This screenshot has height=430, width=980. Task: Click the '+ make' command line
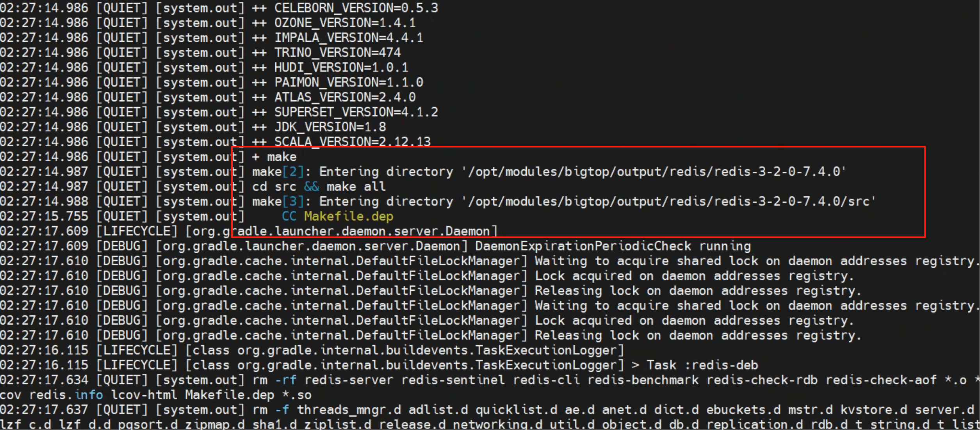[x=274, y=157]
